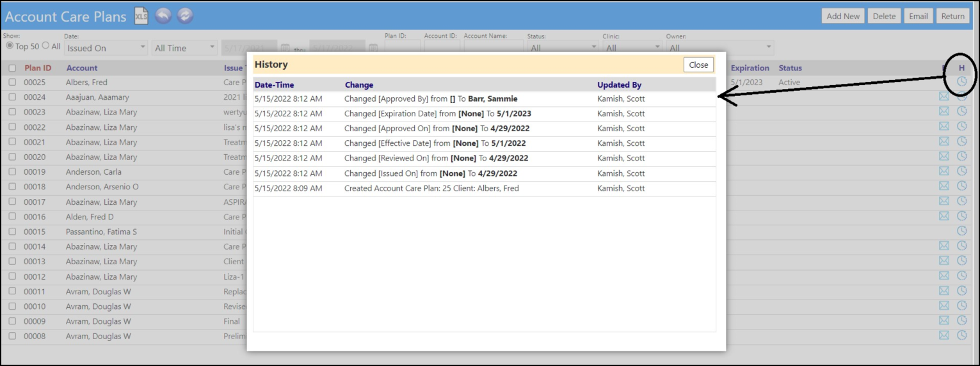Click email icon for plan 00012
Screen dimensions: 980x366
[x=944, y=276]
